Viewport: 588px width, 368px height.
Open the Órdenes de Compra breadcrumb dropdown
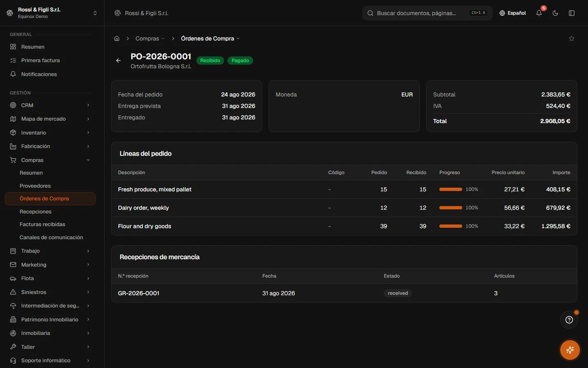pos(210,38)
